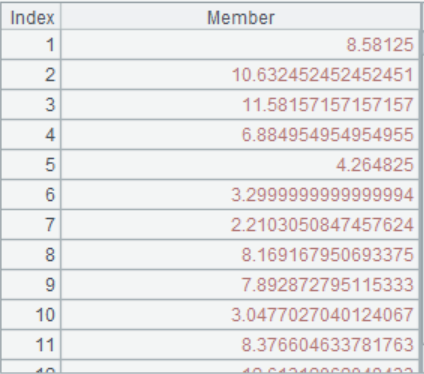Select cell with value 4.264825
This screenshot has width=424, height=374.
(240, 165)
